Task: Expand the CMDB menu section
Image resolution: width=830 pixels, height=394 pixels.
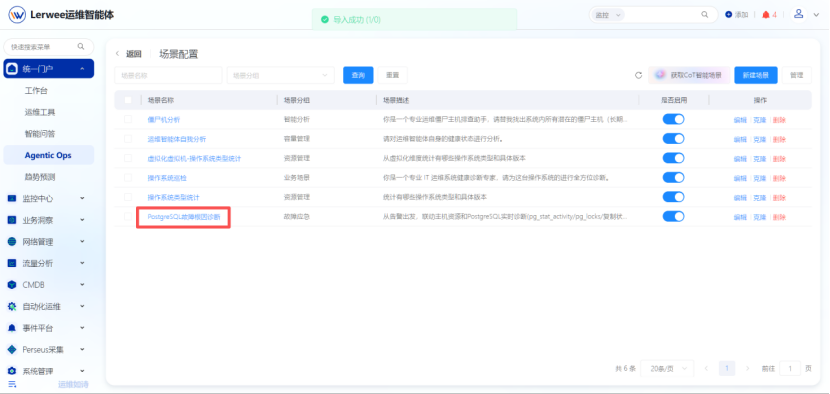Action: click(82, 285)
